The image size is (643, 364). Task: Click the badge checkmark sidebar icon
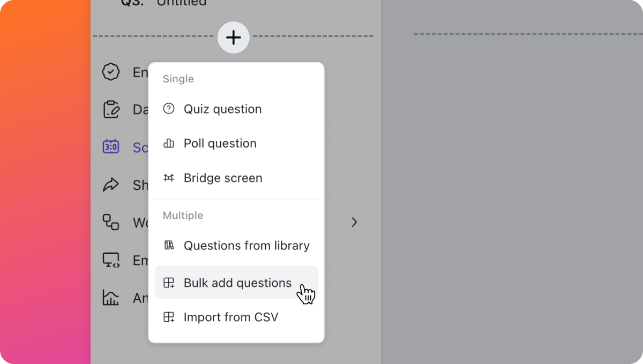click(x=111, y=72)
